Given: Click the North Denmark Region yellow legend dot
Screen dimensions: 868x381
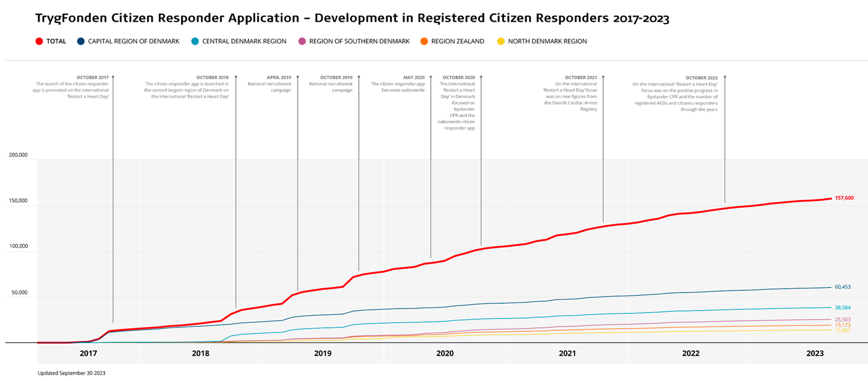Looking at the screenshot, I should tap(500, 42).
